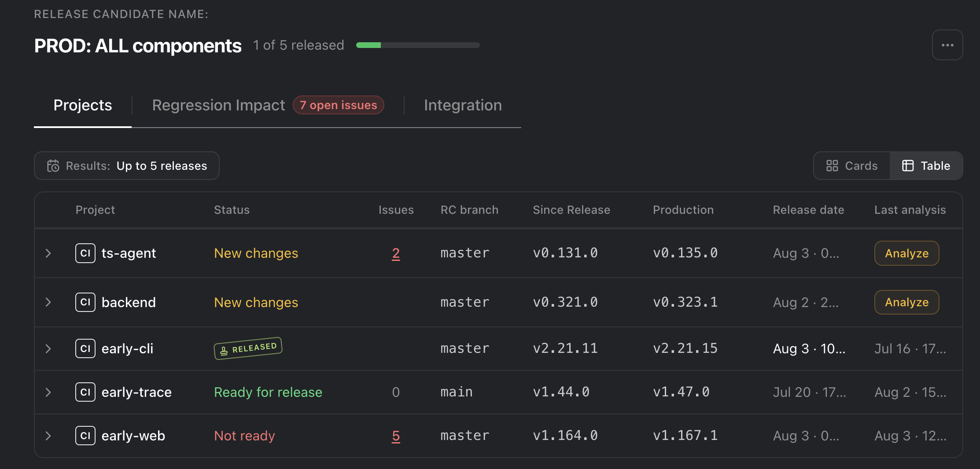The image size is (980, 469).
Task: Open the Integration tab
Action: (463, 105)
